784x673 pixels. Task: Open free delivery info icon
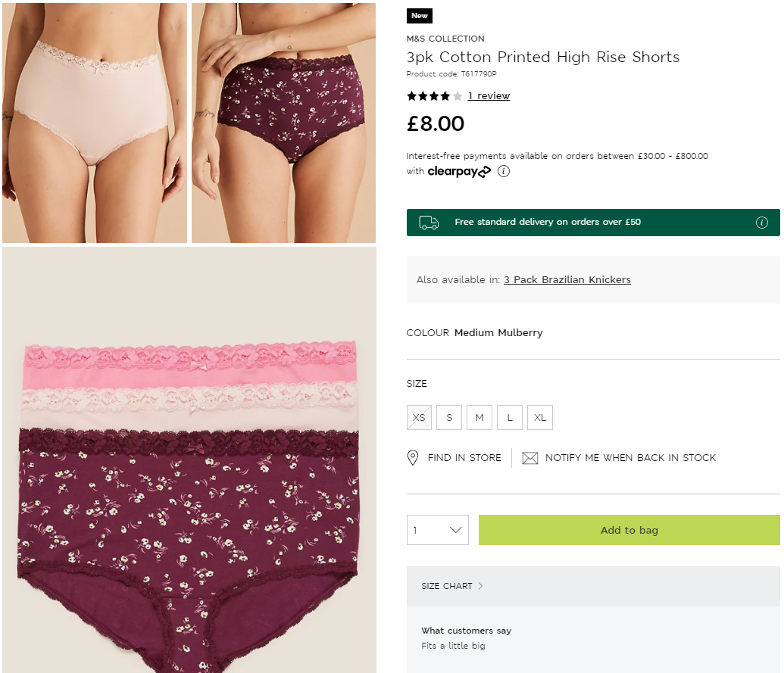click(762, 223)
